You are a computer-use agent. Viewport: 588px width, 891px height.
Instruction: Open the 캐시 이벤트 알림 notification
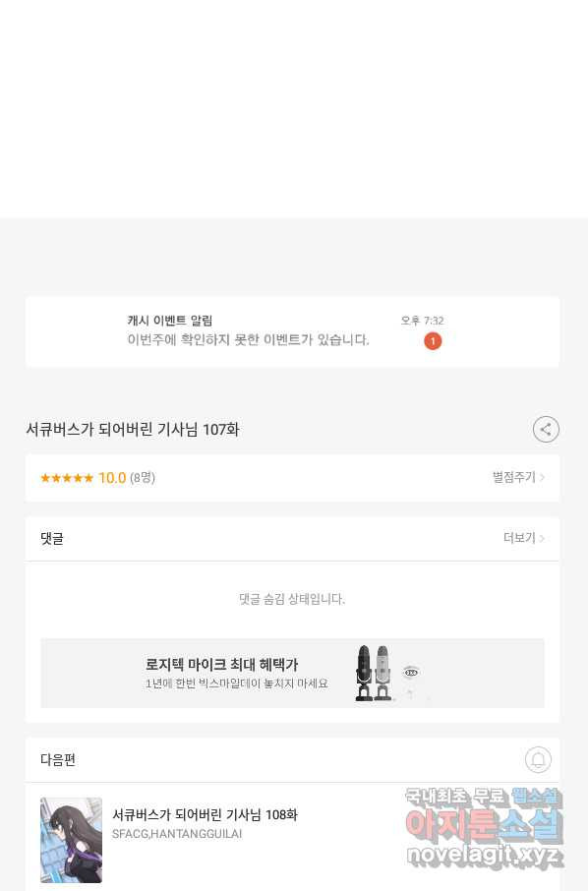[293, 331]
